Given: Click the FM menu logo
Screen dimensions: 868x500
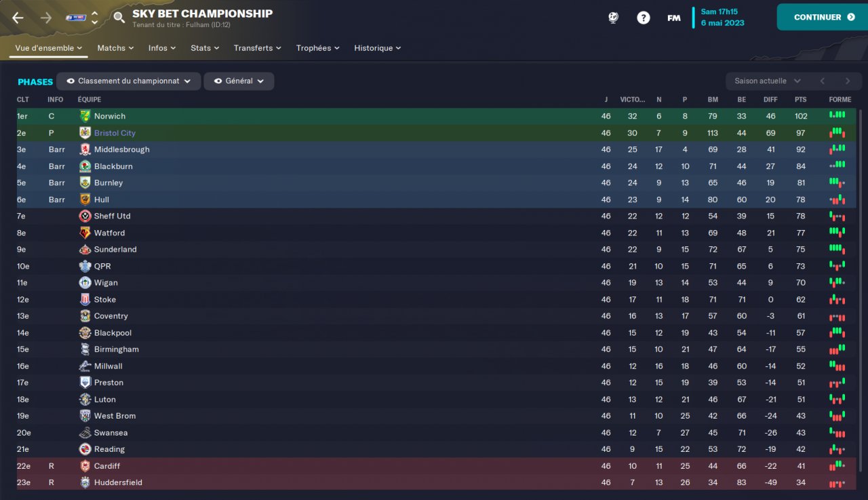Looking at the screenshot, I should (x=674, y=18).
